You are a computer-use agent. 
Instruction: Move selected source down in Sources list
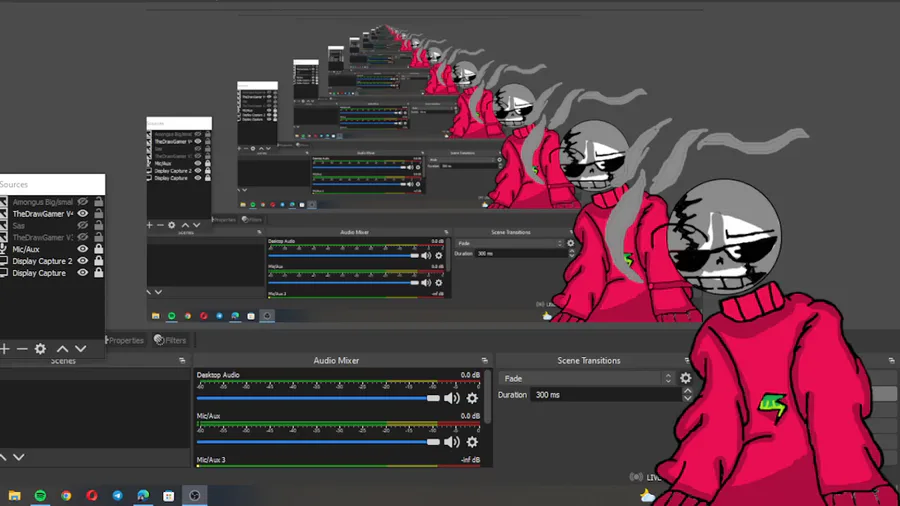(80, 348)
